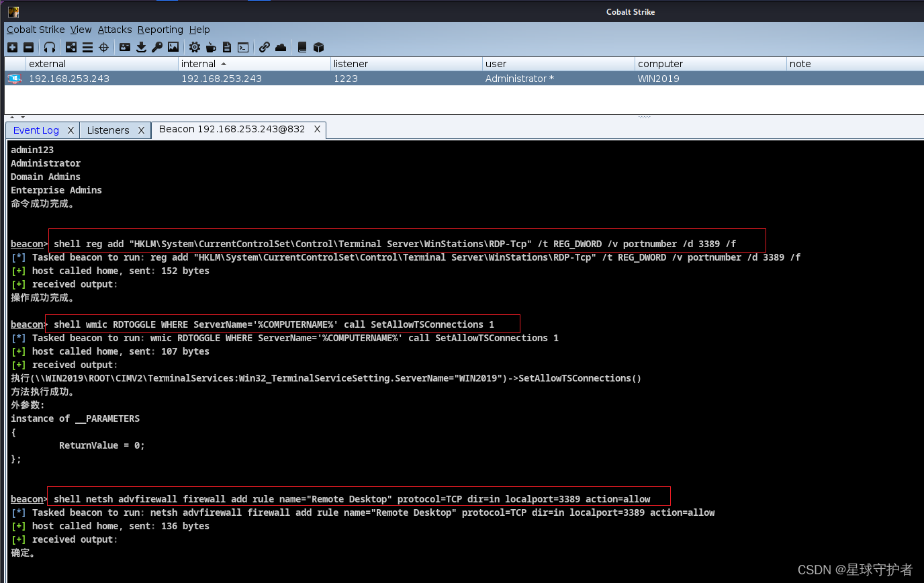
Task: Click the 操作成功完成。 output line
Action: pos(43,298)
